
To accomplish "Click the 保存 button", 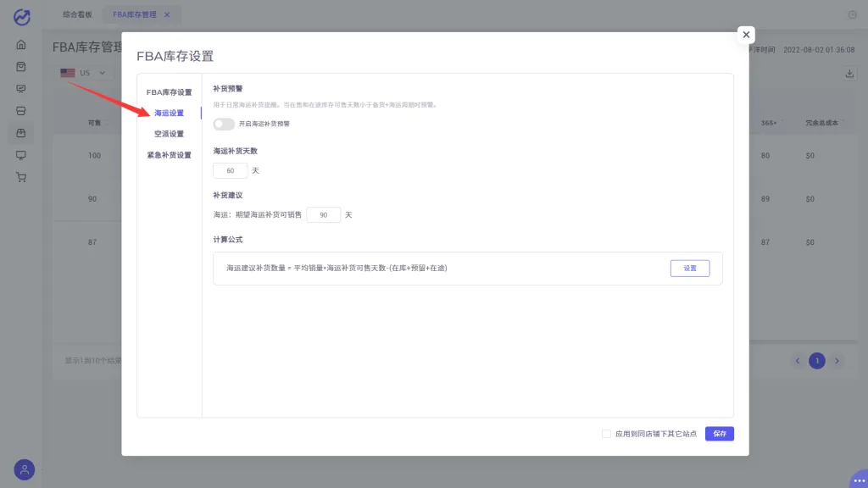I will click(720, 434).
